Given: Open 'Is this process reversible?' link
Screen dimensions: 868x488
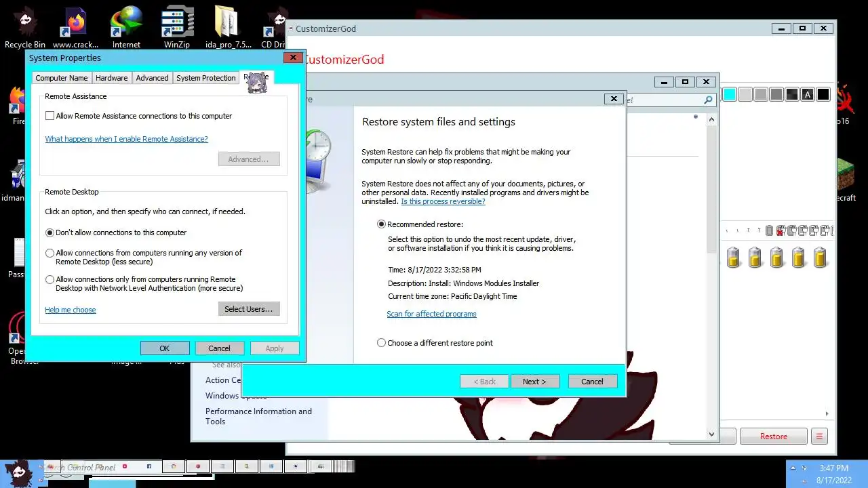Looking at the screenshot, I should pos(443,201).
